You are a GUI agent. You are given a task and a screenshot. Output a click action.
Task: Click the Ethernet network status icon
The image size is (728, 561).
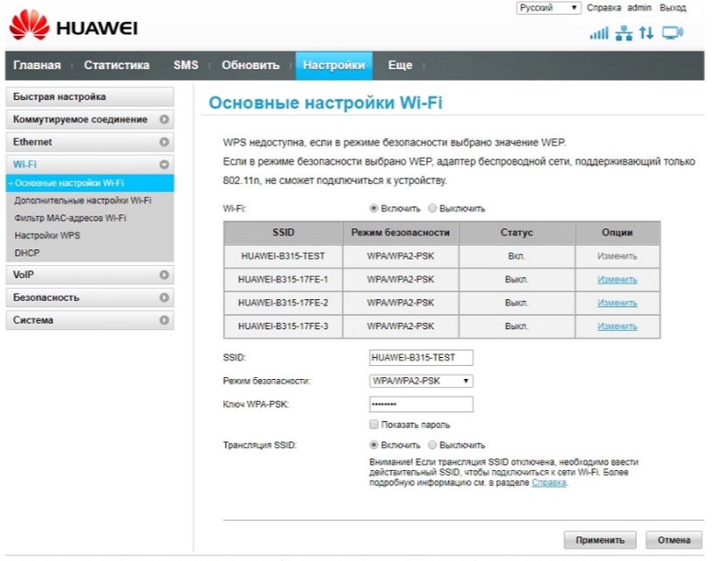(624, 33)
